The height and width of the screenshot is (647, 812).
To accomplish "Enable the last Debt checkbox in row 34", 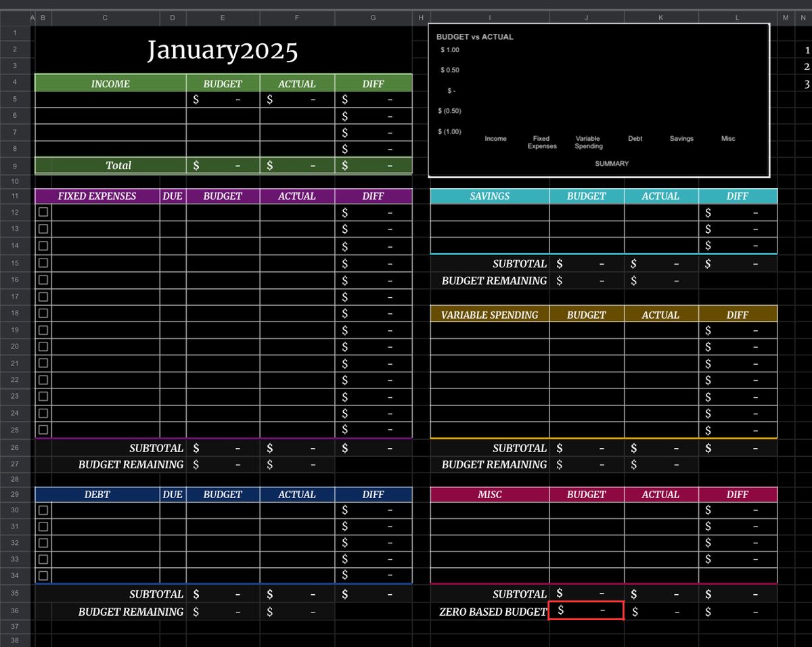I will coord(43,576).
